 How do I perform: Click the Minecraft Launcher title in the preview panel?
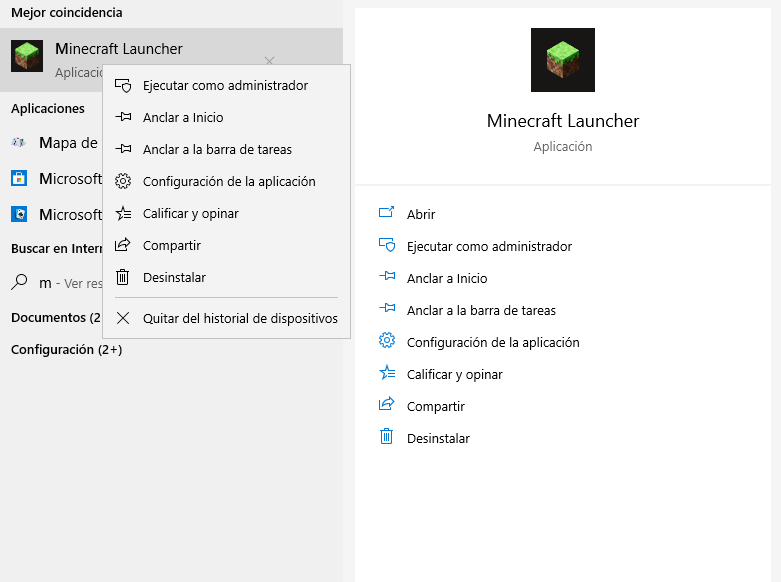click(563, 121)
